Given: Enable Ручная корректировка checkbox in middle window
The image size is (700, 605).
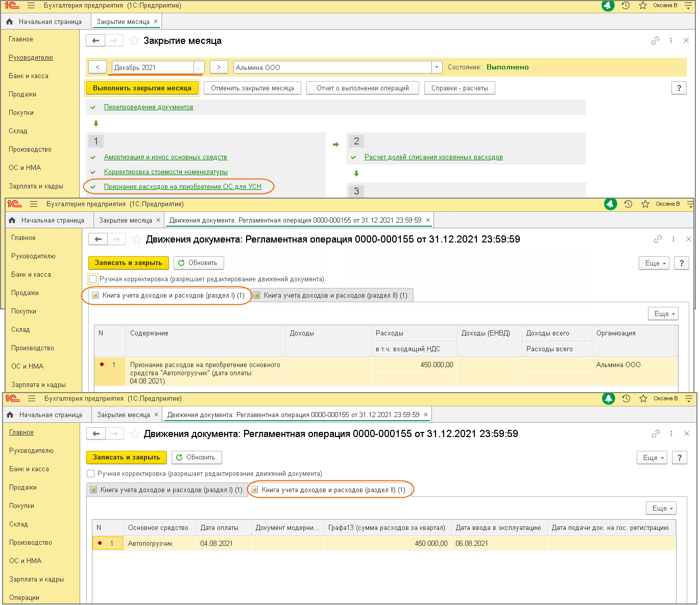Looking at the screenshot, I should point(92,279).
